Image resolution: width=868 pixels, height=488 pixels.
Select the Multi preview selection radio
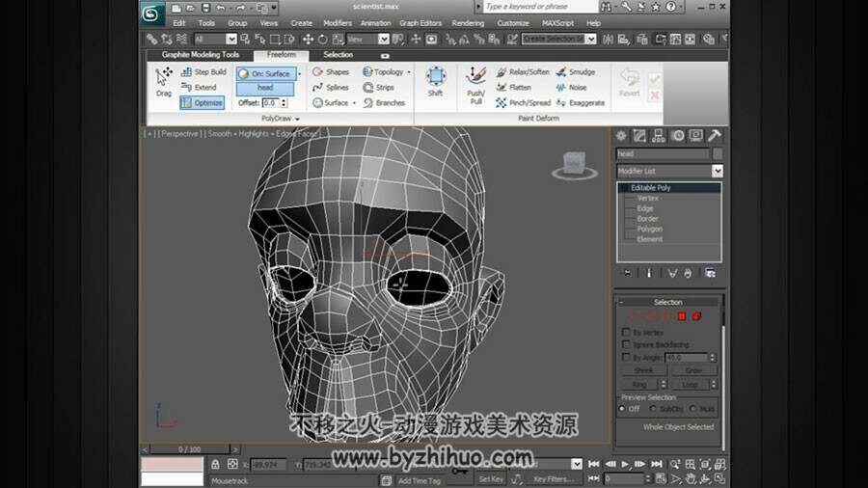[x=693, y=408]
